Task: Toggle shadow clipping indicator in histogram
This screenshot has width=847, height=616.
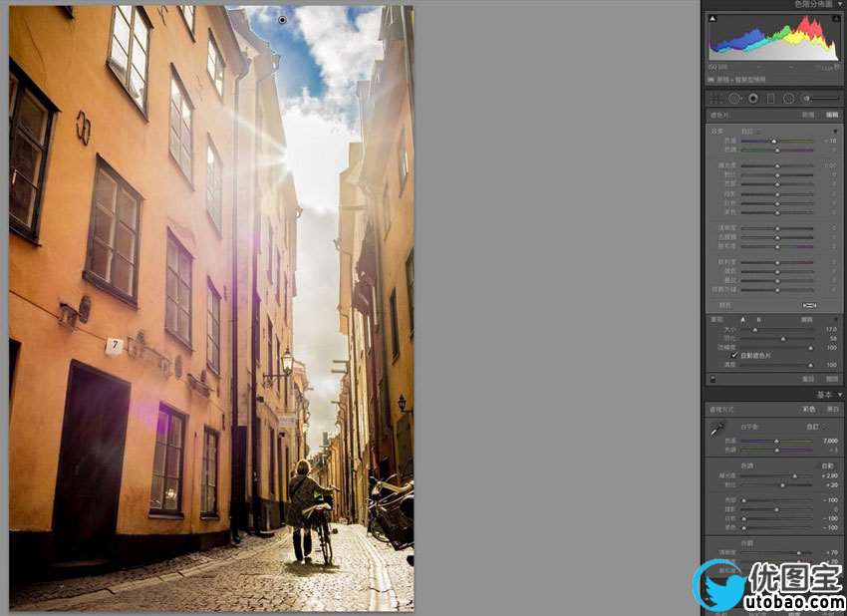Action: click(x=712, y=18)
